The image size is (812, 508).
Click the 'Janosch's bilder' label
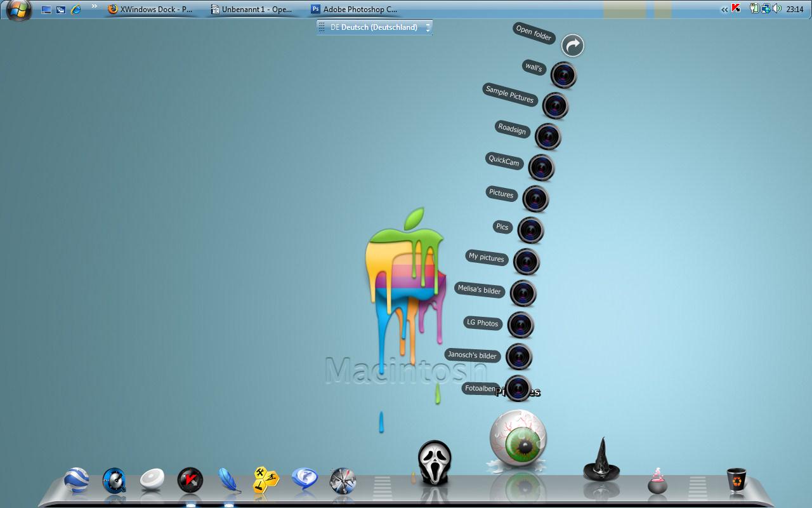(472, 355)
